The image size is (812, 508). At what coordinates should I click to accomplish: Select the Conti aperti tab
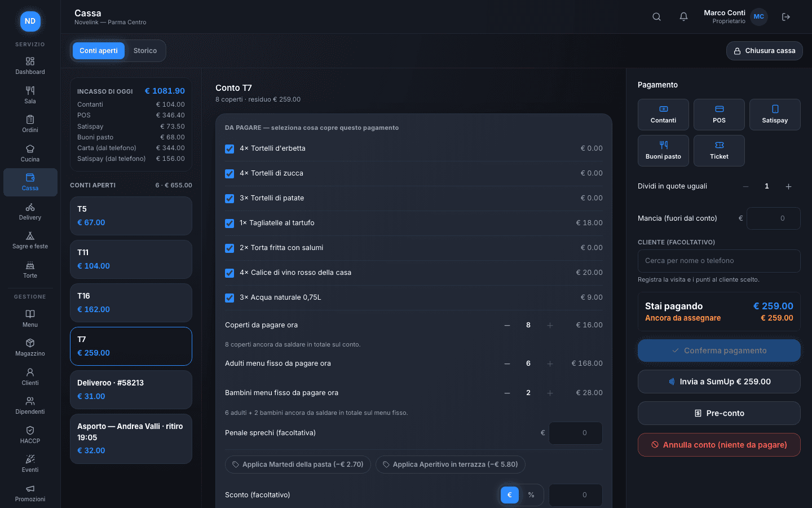(99, 51)
